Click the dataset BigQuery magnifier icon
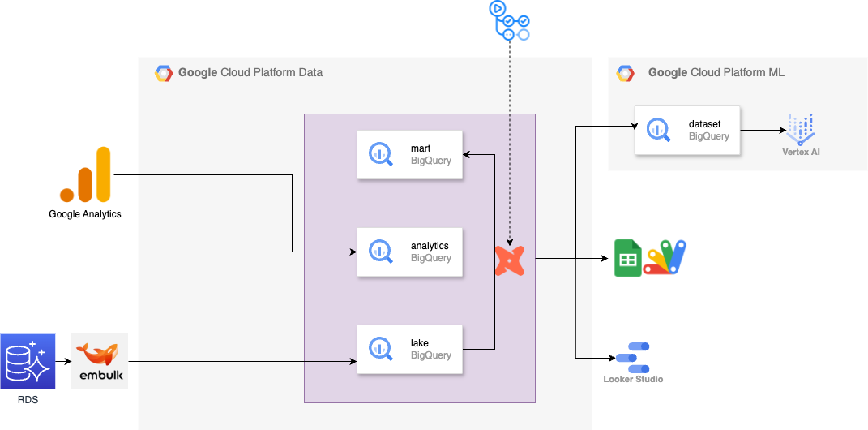Viewport: 868px width, 430px height. point(659,131)
